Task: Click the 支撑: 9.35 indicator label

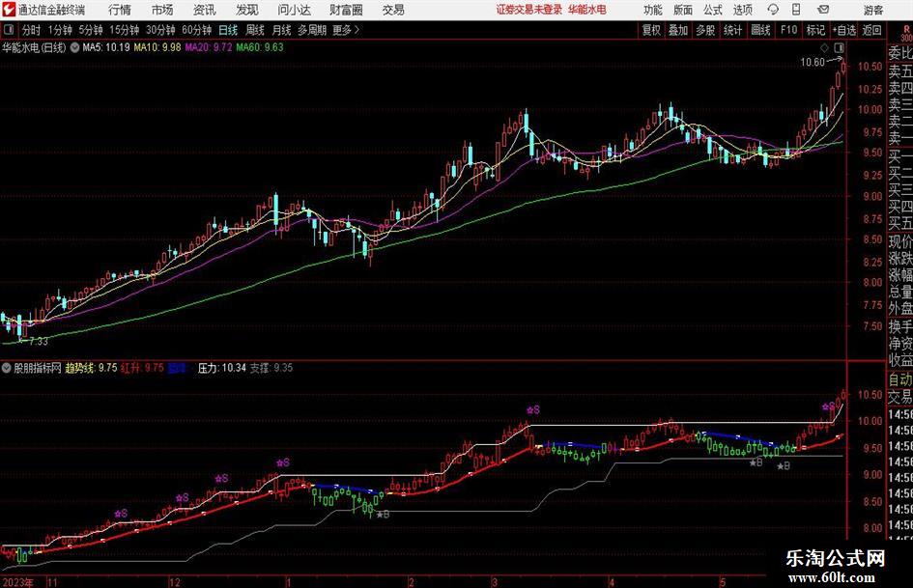Action: coord(271,368)
